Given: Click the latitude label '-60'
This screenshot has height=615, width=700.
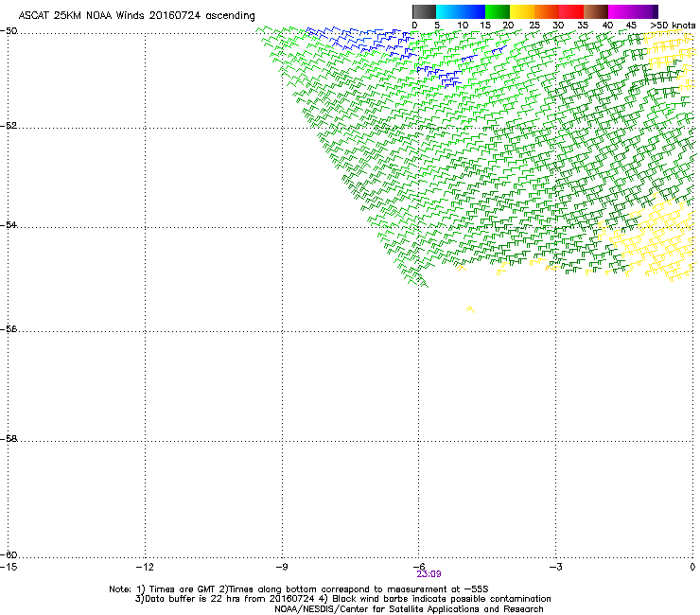Looking at the screenshot, I should (x=9, y=554).
